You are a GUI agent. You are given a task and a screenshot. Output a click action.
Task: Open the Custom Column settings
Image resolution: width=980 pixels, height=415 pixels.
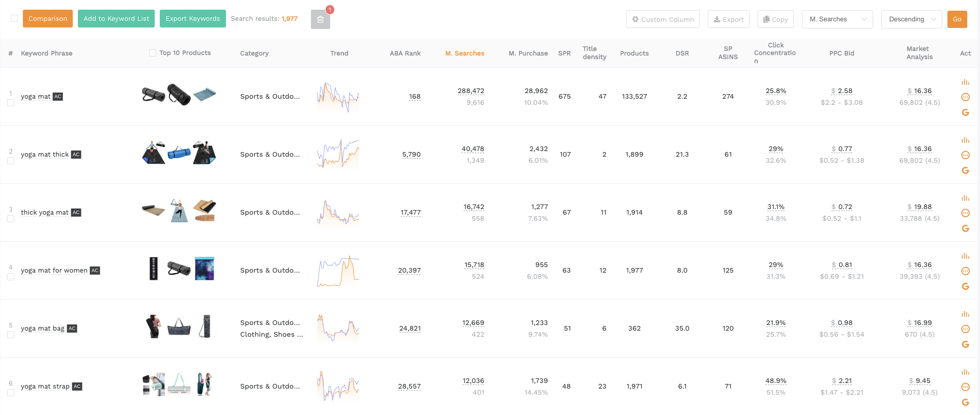662,19
